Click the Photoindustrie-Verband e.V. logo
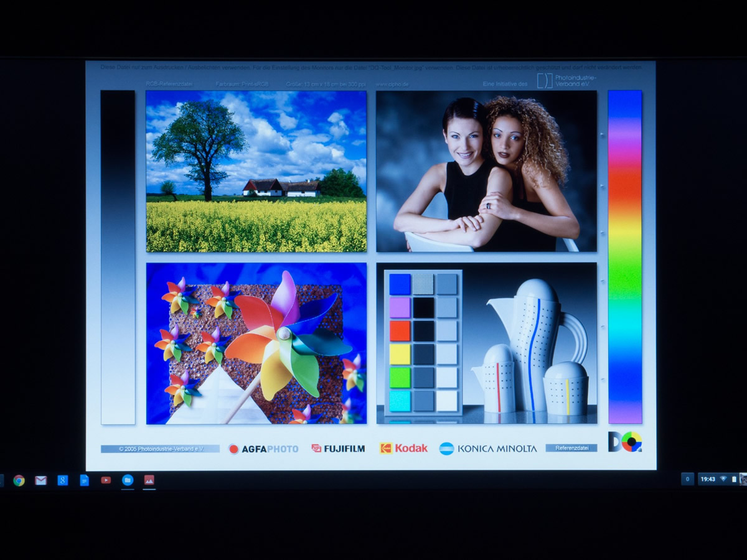The image size is (747, 560). coord(566,80)
